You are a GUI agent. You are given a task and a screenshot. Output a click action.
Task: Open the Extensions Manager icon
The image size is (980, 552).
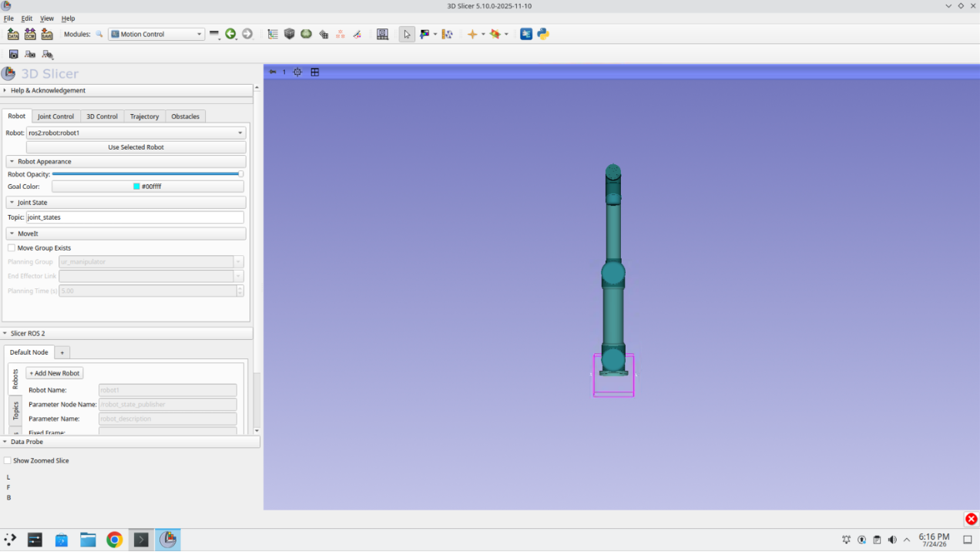526,34
